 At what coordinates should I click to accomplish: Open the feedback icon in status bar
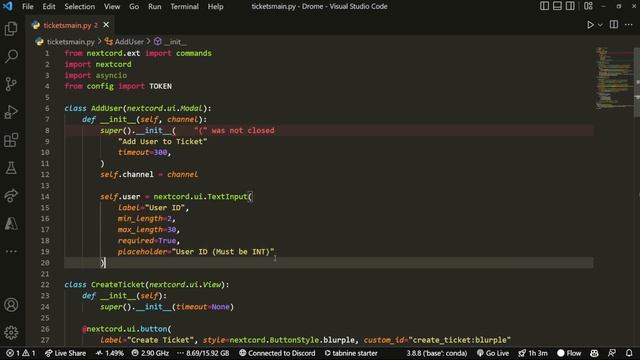click(612, 353)
